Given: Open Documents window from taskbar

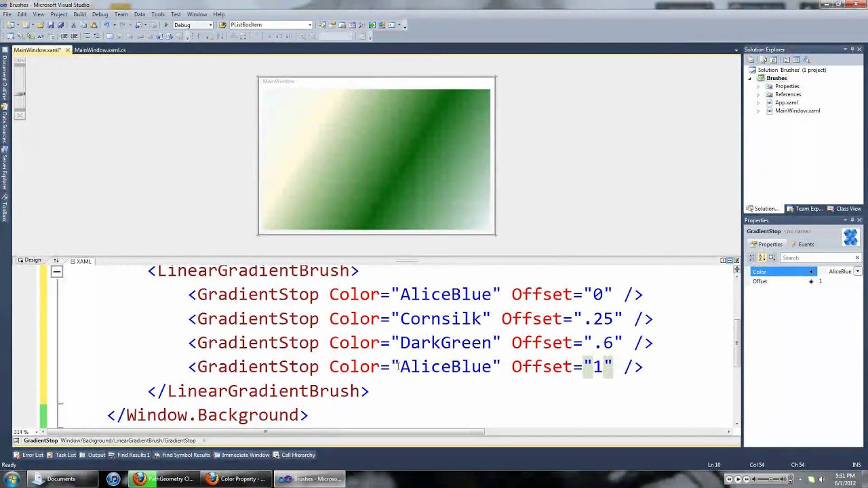Looking at the screenshot, I should [61, 479].
